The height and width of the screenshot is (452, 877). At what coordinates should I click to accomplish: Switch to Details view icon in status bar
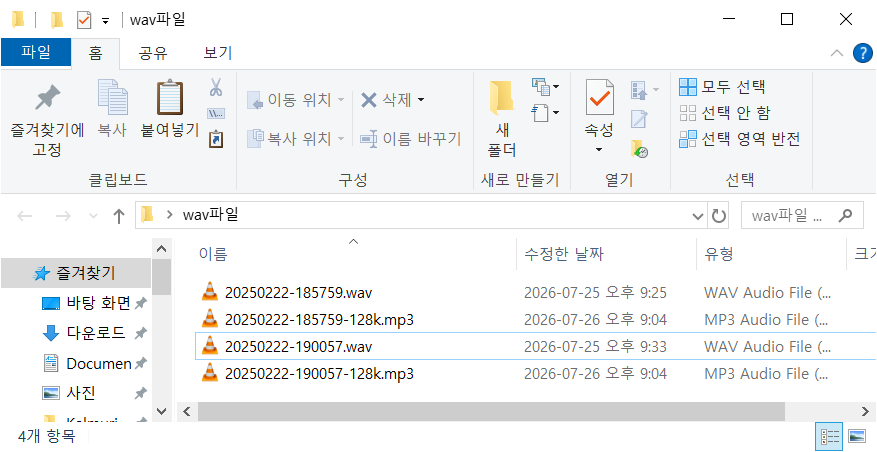click(x=831, y=436)
